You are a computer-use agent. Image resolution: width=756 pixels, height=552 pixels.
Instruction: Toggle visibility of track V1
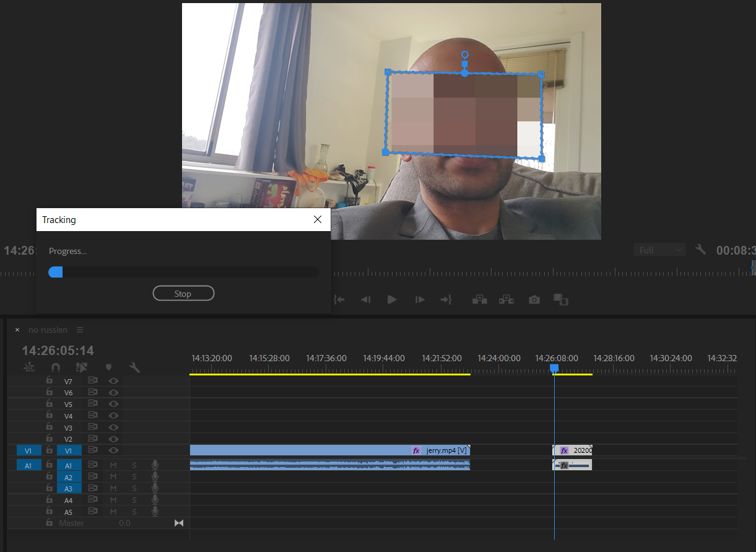coord(113,450)
